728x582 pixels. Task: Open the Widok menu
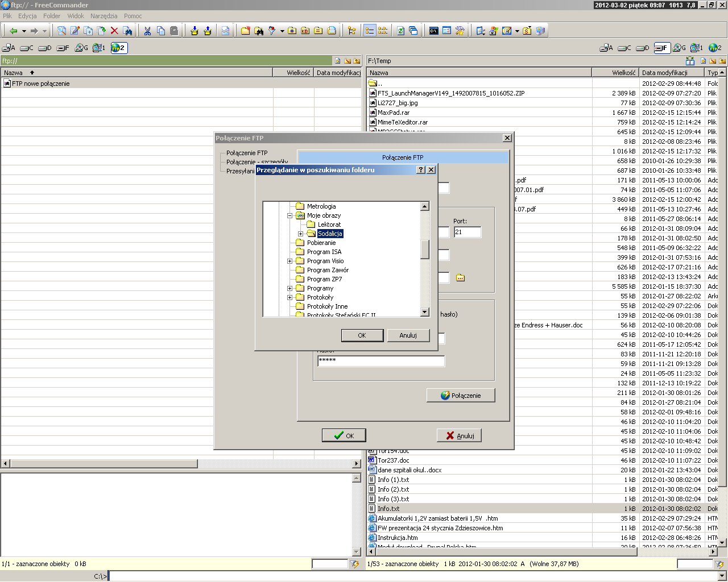76,16
